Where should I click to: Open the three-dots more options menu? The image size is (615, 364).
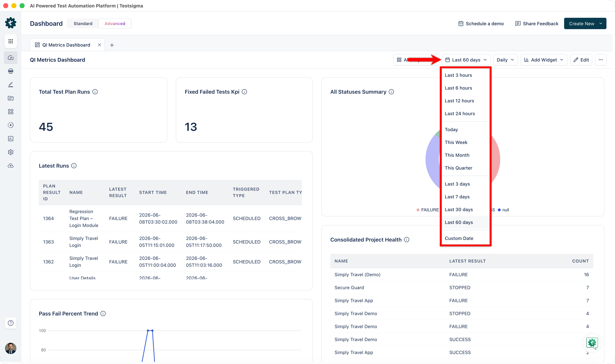(601, 60)
